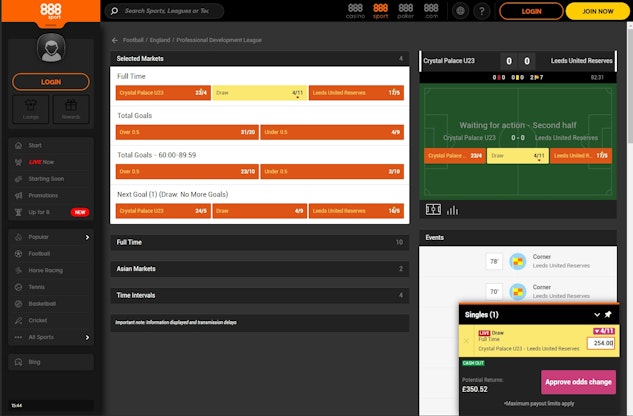Click the football pitch view icon
This screenshot has width=633, height=416.
(433, 210)
